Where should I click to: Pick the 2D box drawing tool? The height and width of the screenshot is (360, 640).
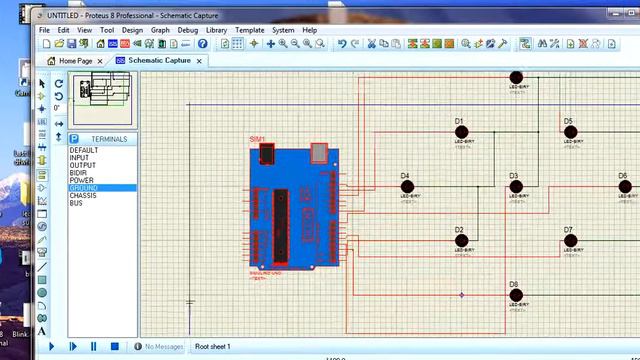42,280
